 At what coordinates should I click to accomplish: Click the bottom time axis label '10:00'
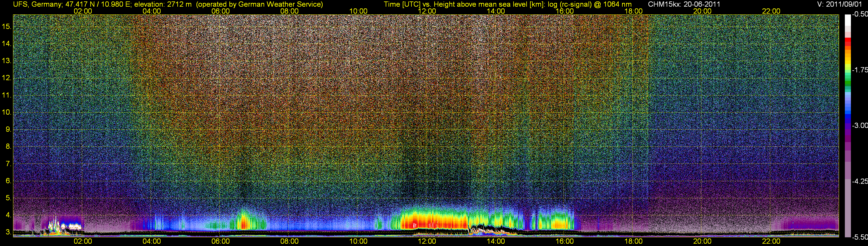(358, 241)
